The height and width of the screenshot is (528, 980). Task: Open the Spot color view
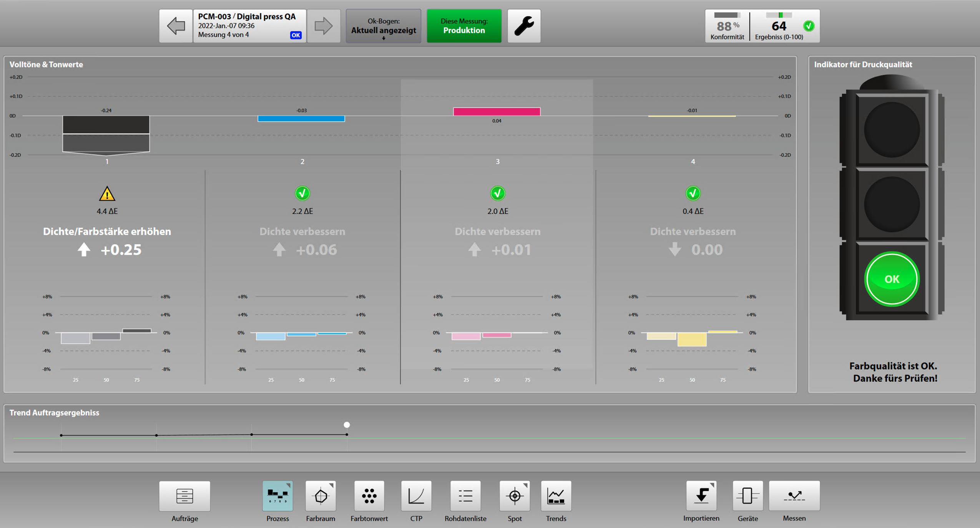coord(514,496)
